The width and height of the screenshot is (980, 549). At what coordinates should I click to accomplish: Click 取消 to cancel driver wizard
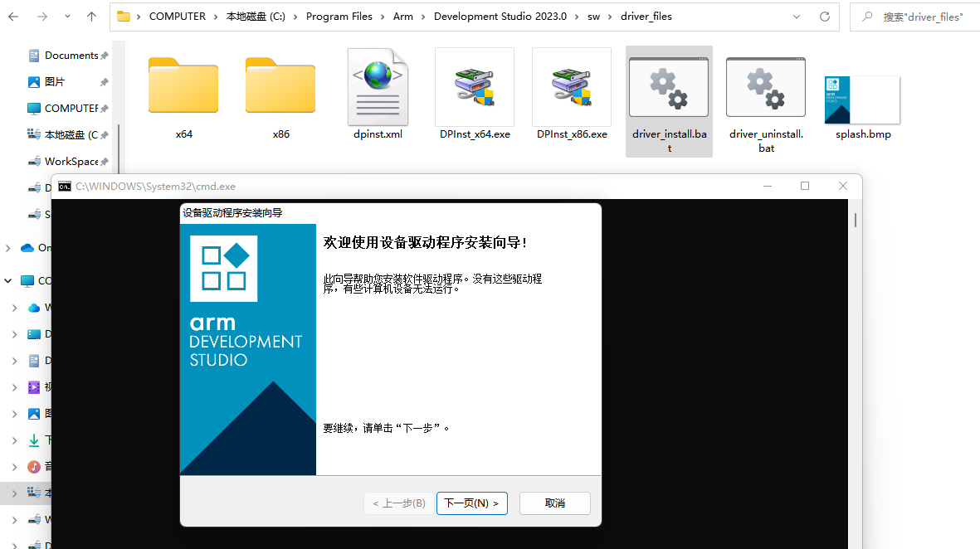click(554, 503)
